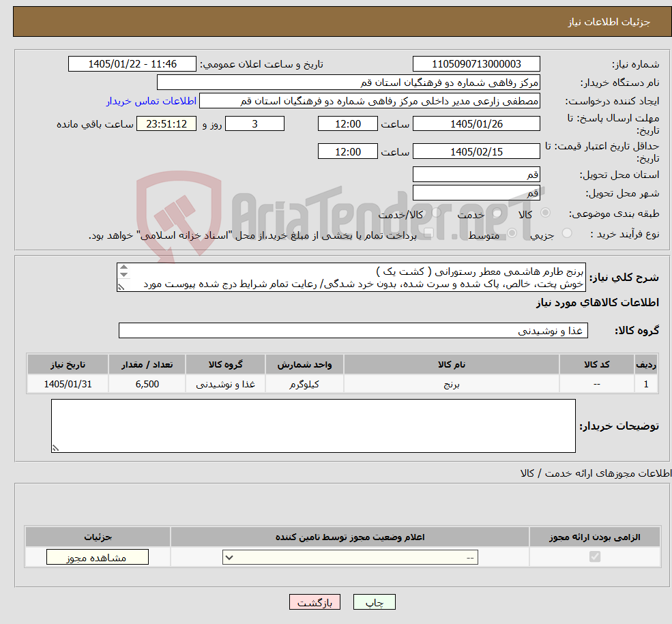Click the row number 1 cell
Image resolution: width=672 pixels, height=624 pixels.
tap(646, 384)
